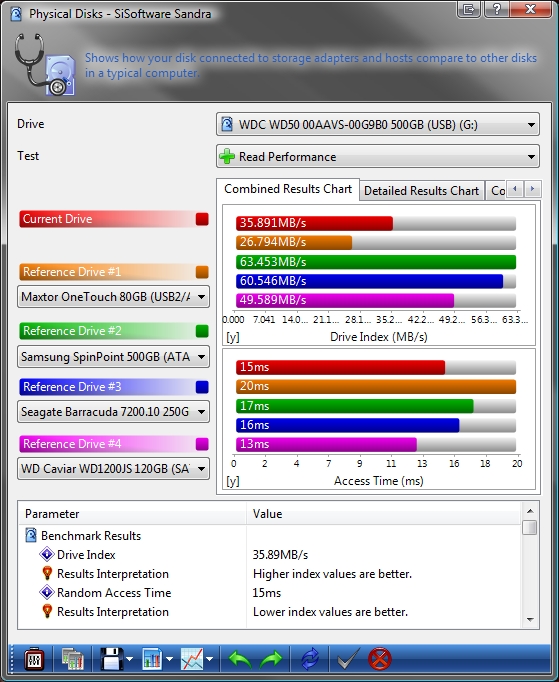Click the orange 26.794MB/s bar
This screenshot has height=682, width=559.
(x=294, y=242)
